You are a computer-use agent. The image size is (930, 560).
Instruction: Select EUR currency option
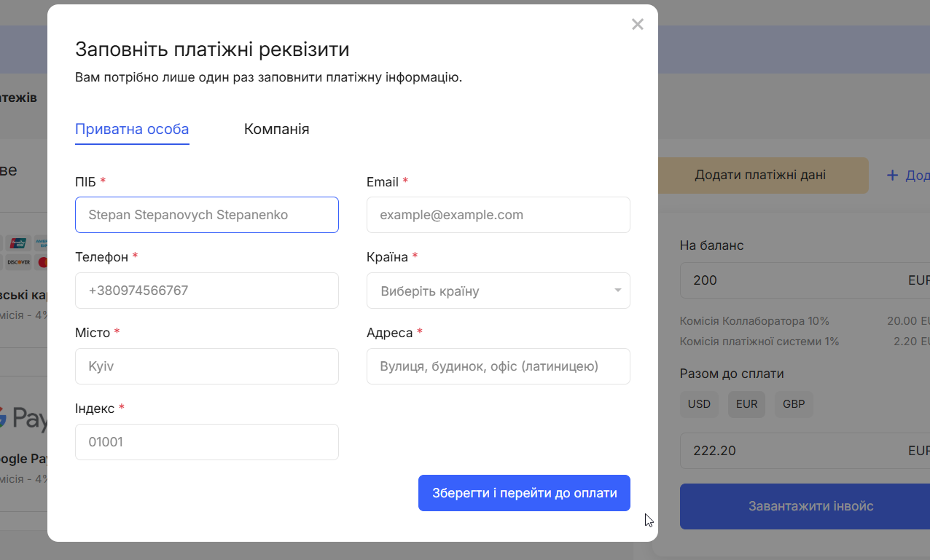[746, 404]
